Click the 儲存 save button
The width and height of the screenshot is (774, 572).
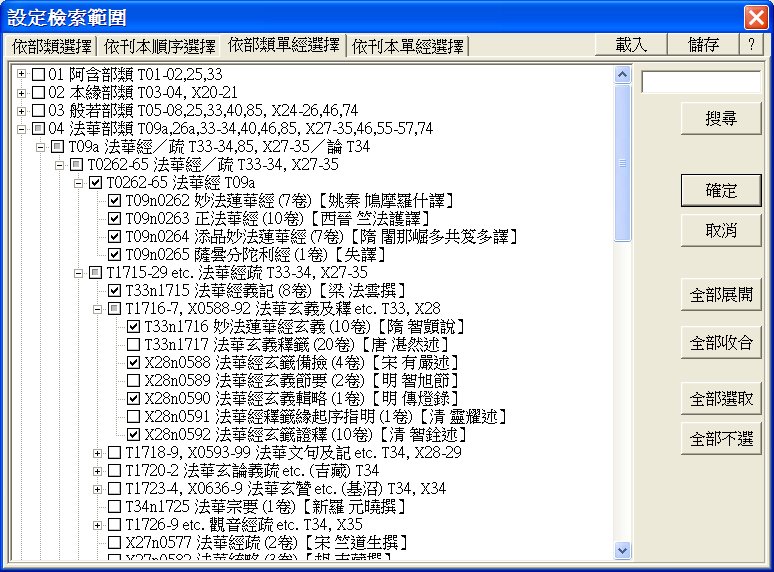[703, 45]
